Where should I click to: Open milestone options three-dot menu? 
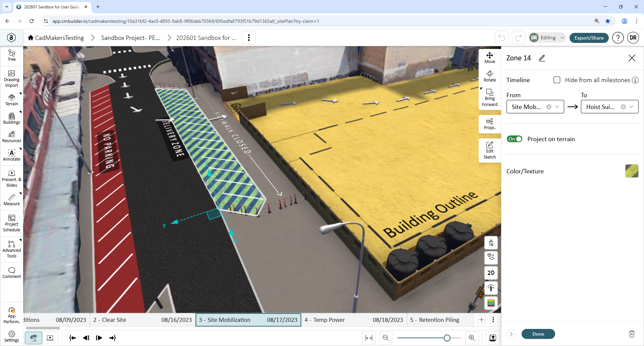(x=493, y=320)
